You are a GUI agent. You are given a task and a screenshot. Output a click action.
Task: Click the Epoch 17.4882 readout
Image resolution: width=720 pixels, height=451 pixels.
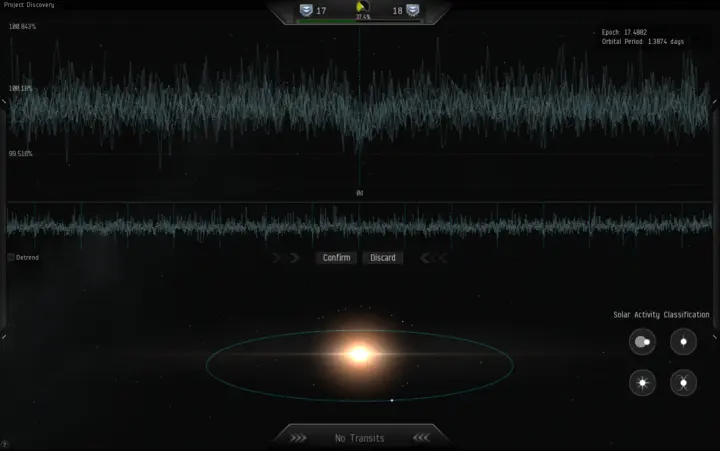coord(624,33)
